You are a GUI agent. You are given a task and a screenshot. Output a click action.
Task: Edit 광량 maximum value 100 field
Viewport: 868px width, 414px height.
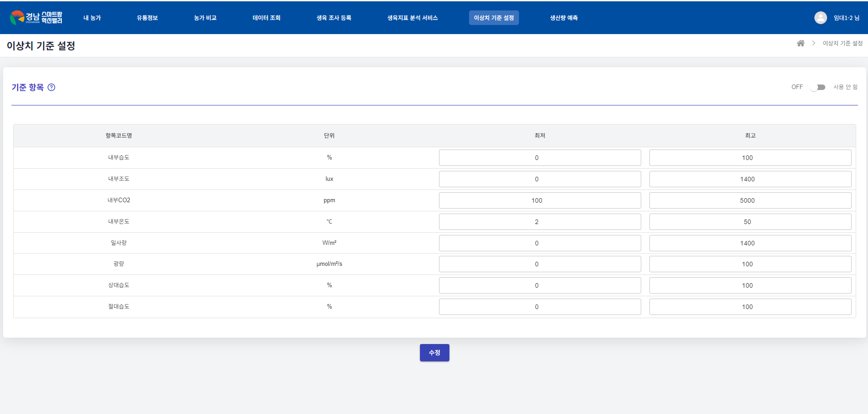[750, 264]
